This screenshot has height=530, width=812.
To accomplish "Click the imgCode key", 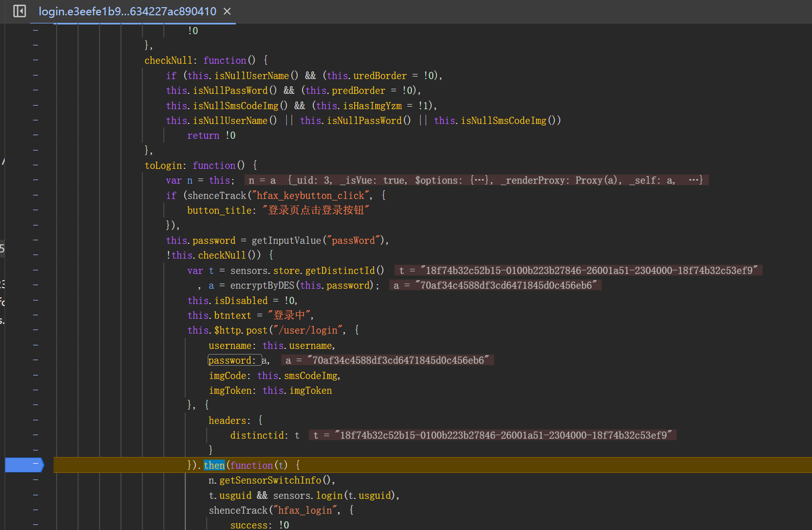I will [227, 375].
